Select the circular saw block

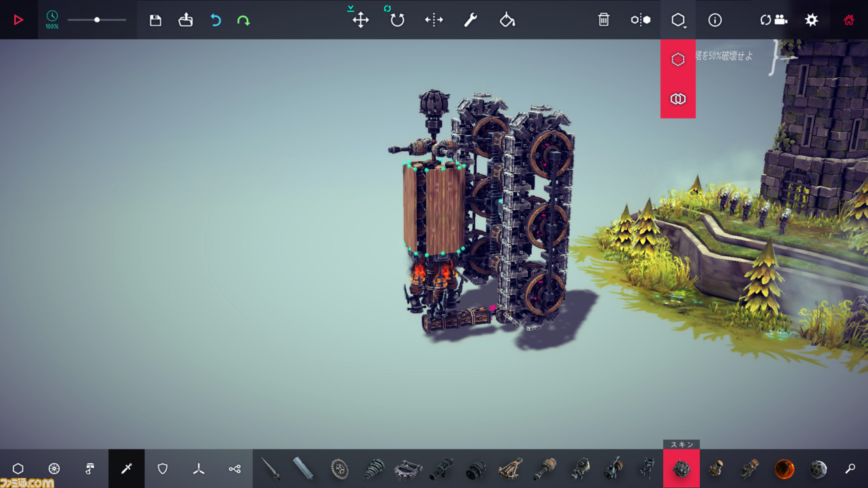pos(339,468)
